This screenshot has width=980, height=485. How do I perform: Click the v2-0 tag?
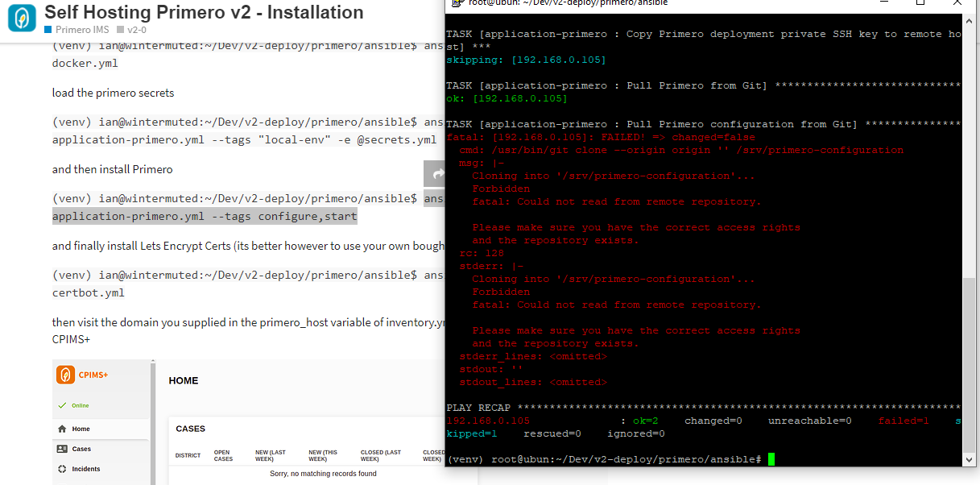[x=131, y=30]
